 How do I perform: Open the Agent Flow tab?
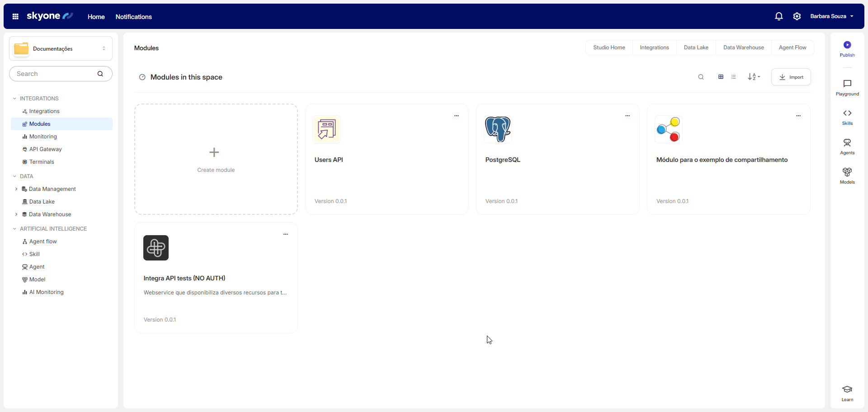pyautogui.click(x=792, y=47)
